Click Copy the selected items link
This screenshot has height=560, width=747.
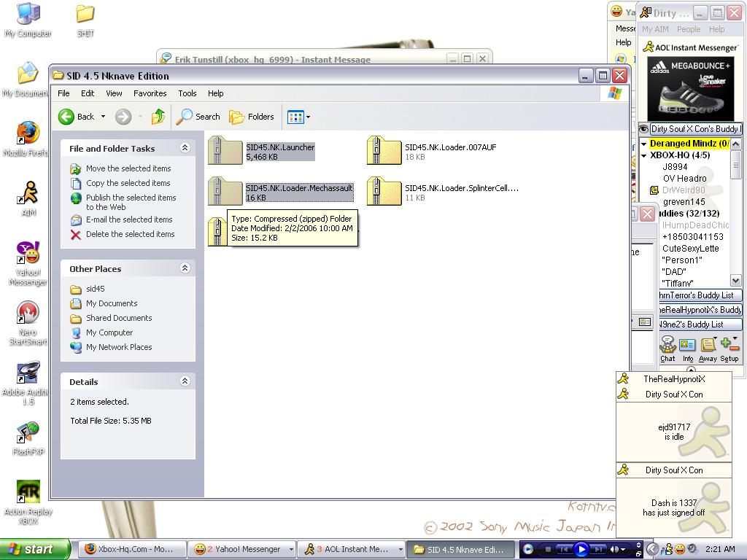pyautogui.click(x=128, y=183)
